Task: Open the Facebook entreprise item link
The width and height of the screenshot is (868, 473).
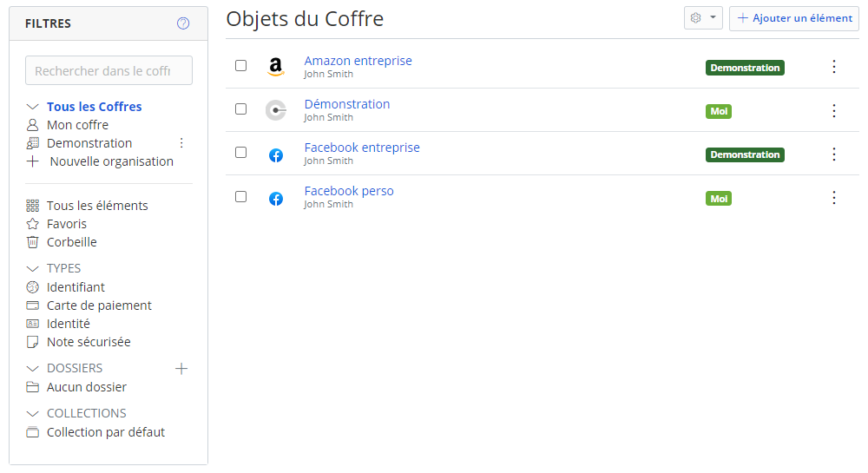Action: (362, 148)
